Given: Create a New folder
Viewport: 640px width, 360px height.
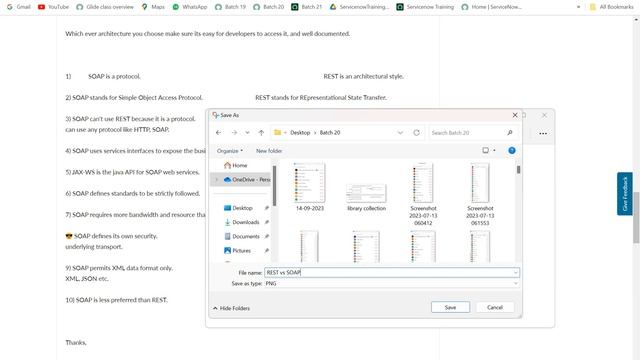Looking at the screenshot, I should pos(269,151).
